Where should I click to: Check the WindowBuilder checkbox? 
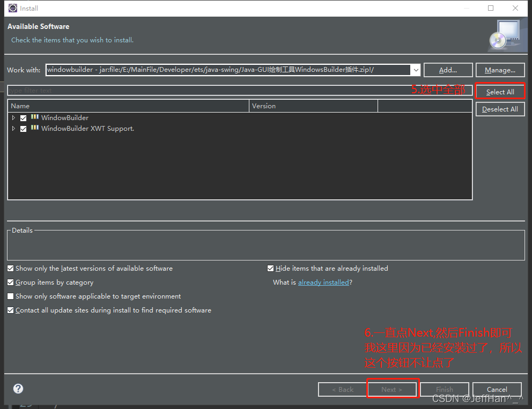tap(23, 117)
